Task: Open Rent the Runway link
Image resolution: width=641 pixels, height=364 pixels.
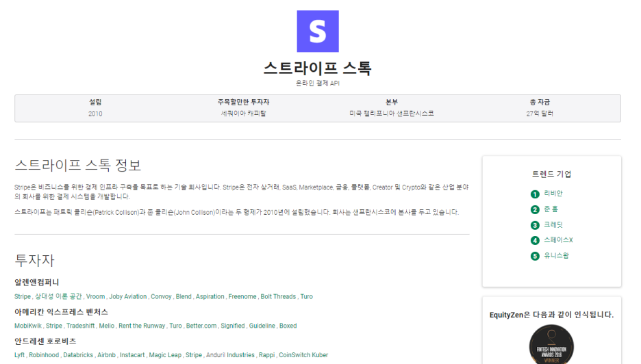Action: click(x=142, y=326)
